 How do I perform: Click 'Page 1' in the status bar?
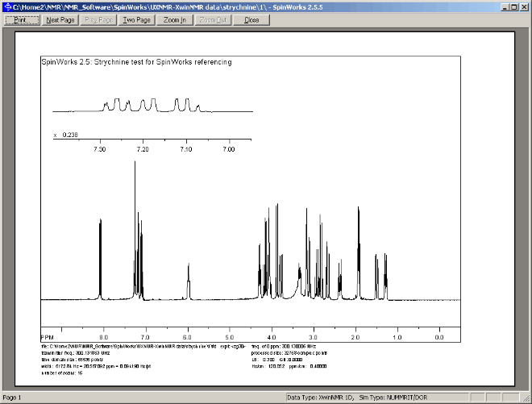coord(12,398)
